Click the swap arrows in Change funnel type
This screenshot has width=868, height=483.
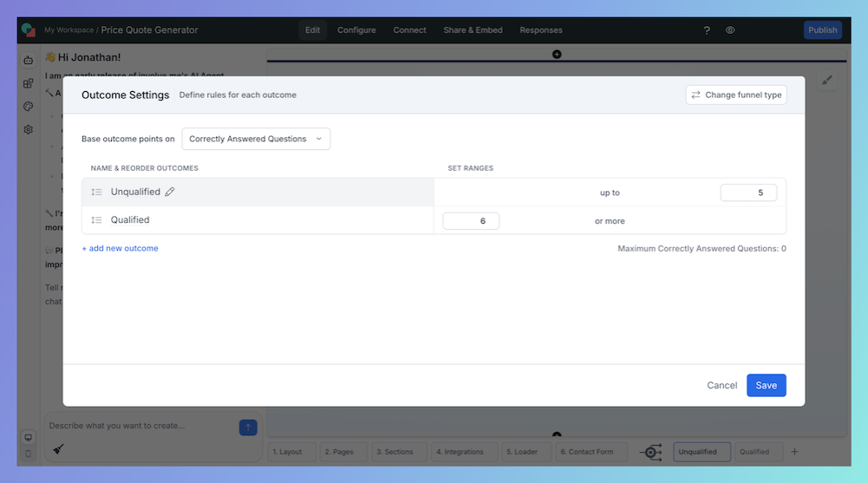click(x=695, y=95)
